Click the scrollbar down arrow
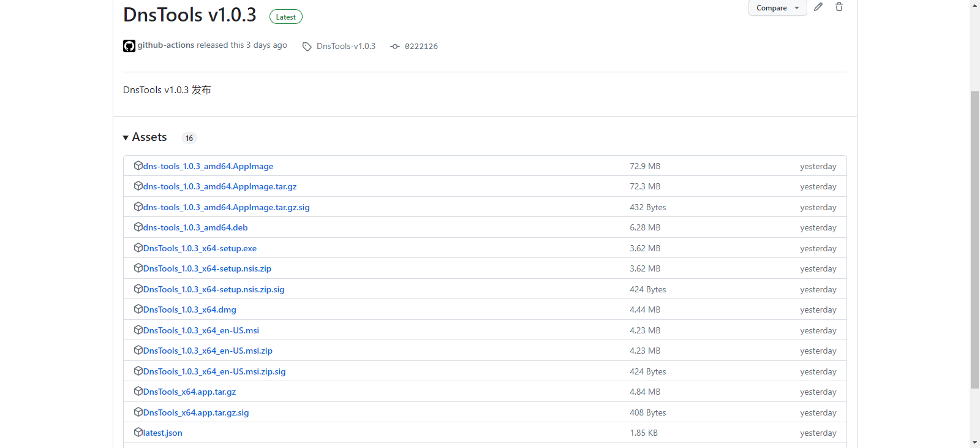The width and height of the screenshot is (980, 448). pos(974,442)
